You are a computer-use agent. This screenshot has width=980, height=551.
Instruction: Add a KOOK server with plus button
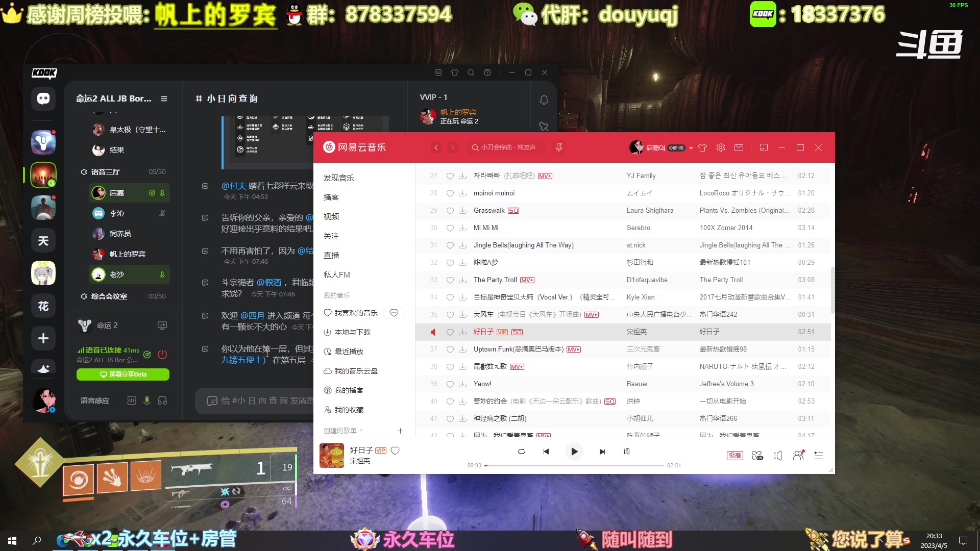coord(43,338)
